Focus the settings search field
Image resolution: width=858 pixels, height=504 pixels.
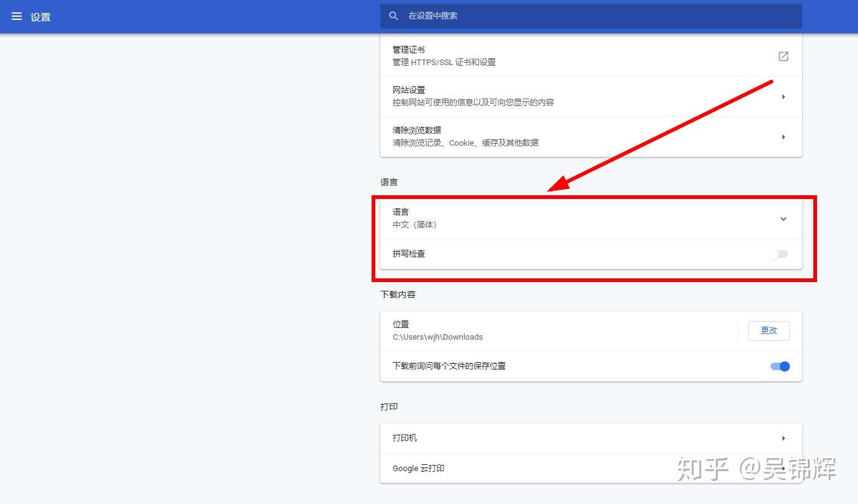pos(591,16)
